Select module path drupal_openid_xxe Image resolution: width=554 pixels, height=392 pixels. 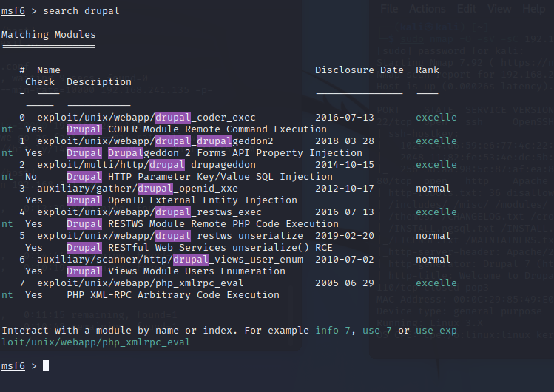[138, 188]
